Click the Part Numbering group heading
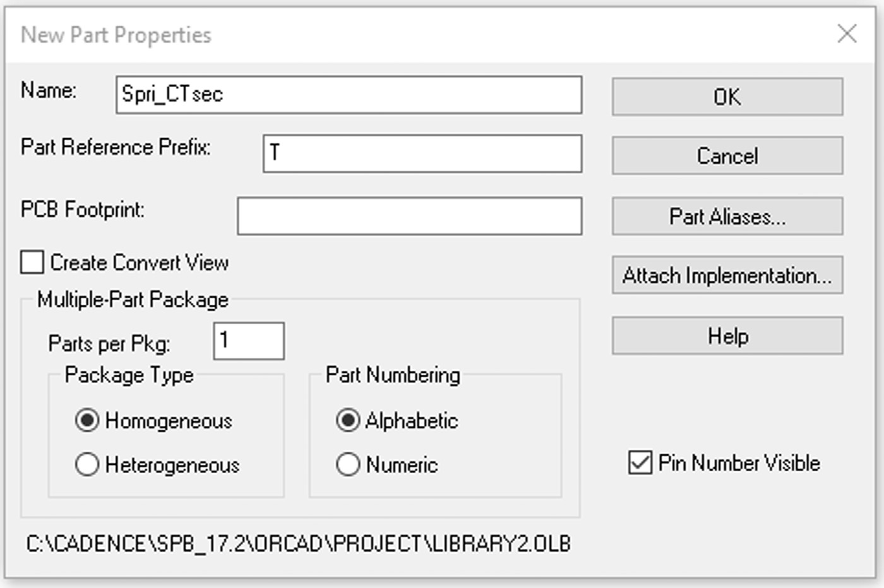Viewport: 884px width, 588px height. (x=393, y=375)
